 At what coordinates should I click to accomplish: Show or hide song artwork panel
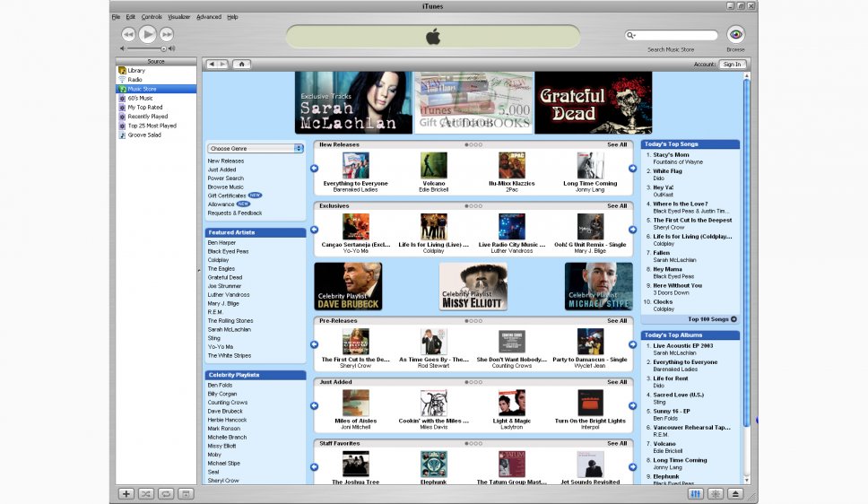186,493
